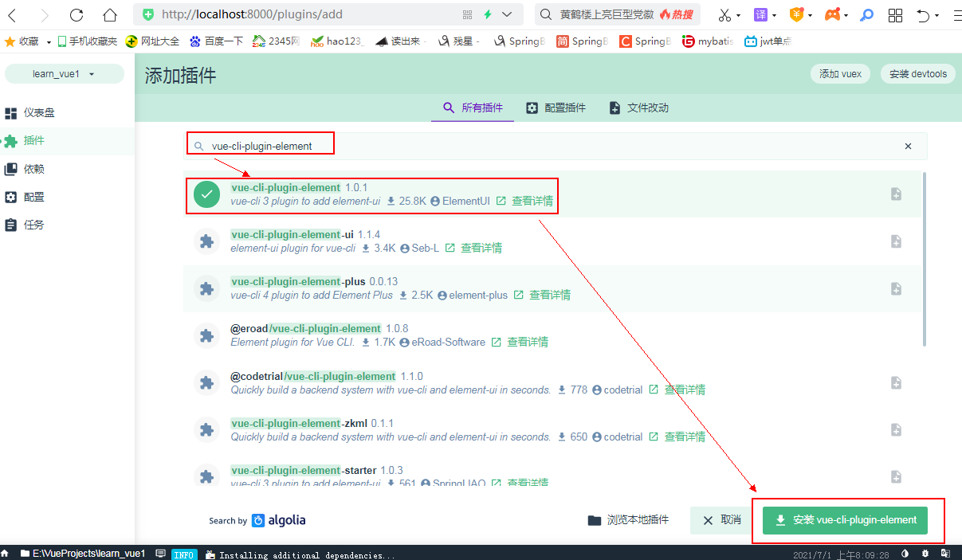Open the browser apps grid icon
This screenshot has width=962, height=560.
pyautogui.click(x=895, y=15)
